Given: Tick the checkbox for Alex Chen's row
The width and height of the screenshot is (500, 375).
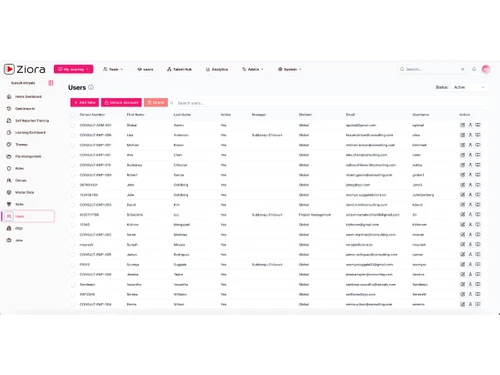Looking at the screenshot, I should (73, 155).
